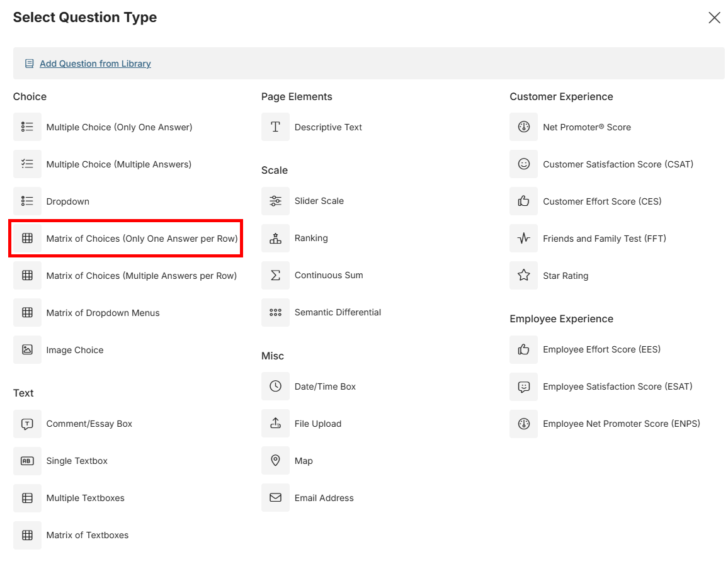Click the Employee Satisfaction Score chat-smiley icon
Image resolution: width=728 pixels, height=564 pixels.
pyautogui.click(x=524, y=386)
